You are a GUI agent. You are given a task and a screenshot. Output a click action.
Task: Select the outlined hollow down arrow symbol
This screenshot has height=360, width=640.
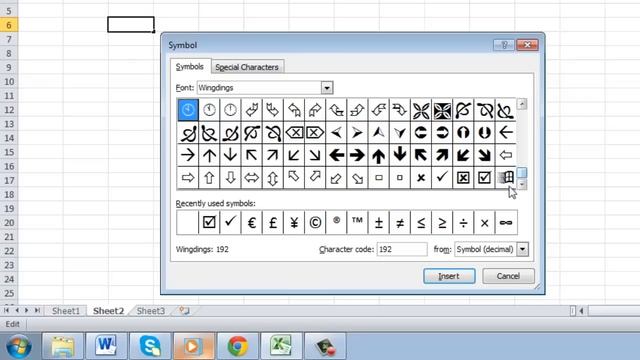[231, 178]
